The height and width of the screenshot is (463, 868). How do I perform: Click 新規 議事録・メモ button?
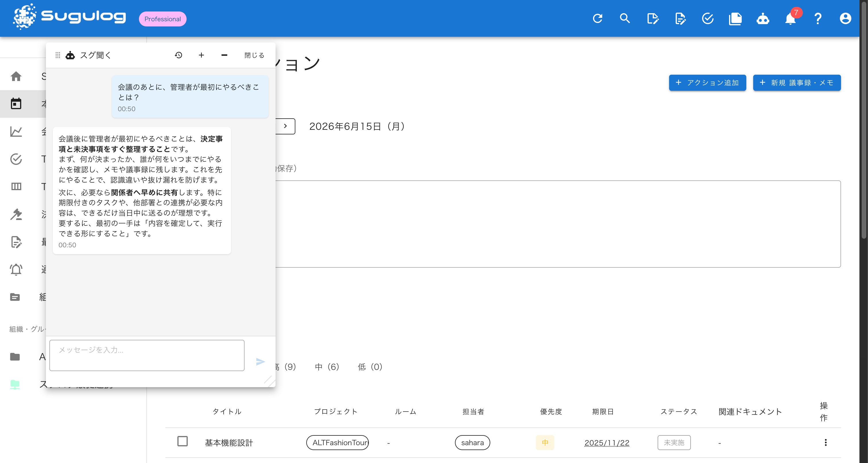coord(797,83)
